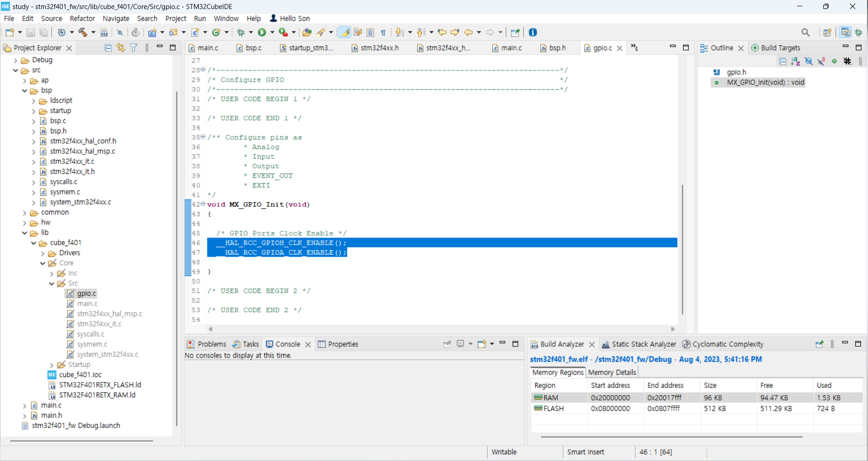The width and height of the screenshot is (868, 461).
Task: Click the toolbar Search magnifier icon
Action: pos(806,33)
